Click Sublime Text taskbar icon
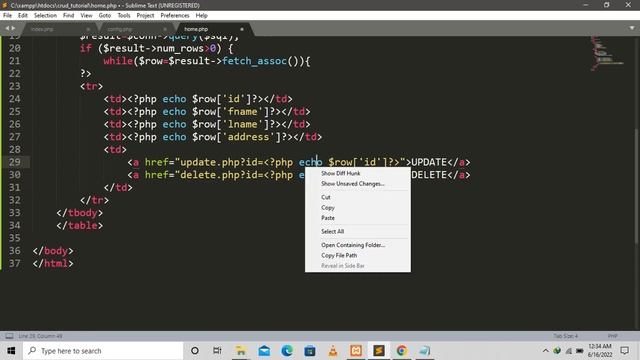This screenshot has width=640, height=360. click(x=379, y=351)
